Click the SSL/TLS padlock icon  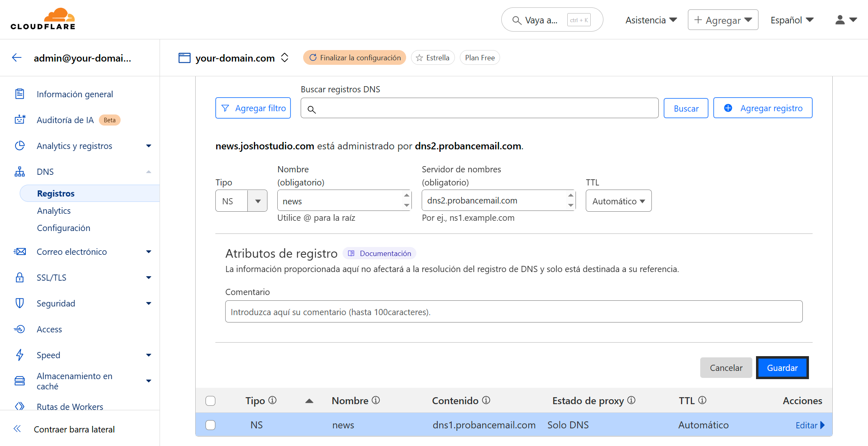click(x=20, y=277)
